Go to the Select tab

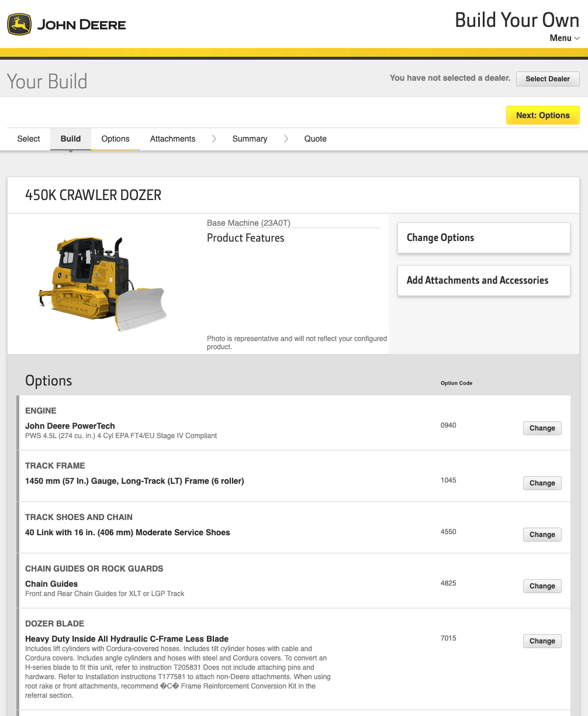tap(29, 139)
